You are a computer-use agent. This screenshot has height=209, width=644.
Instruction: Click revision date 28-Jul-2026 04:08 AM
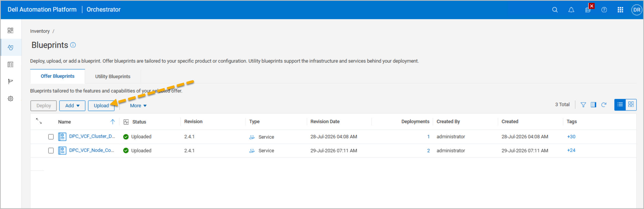click(333, 137)
